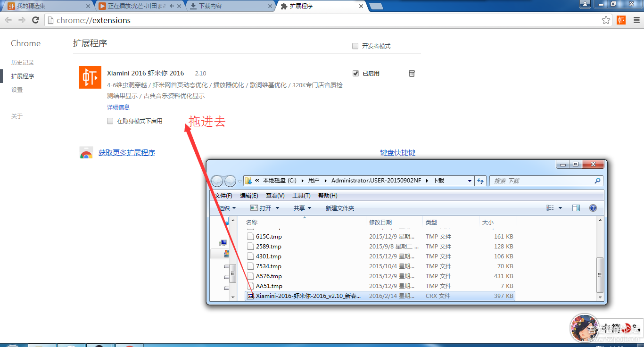
Task: Click the 新建文件夹 button in Explorer
Action: tap(339, 208)
